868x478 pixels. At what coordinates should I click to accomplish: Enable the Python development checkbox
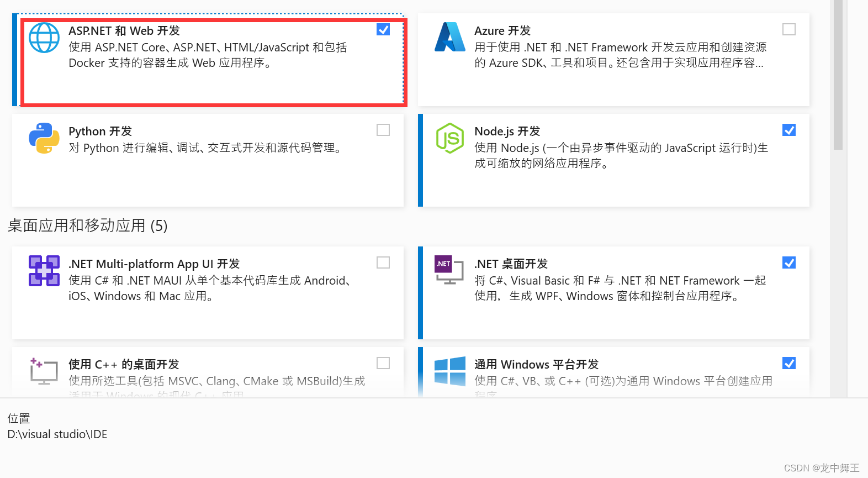pos(383,130)
